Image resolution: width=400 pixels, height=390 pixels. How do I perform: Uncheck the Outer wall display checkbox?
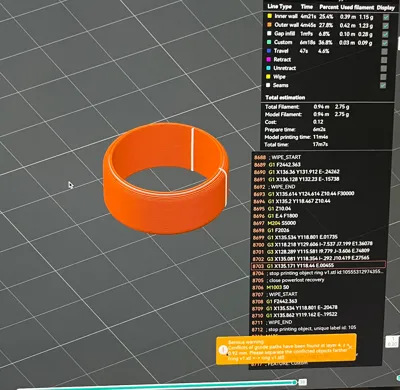tap(386, 26)
